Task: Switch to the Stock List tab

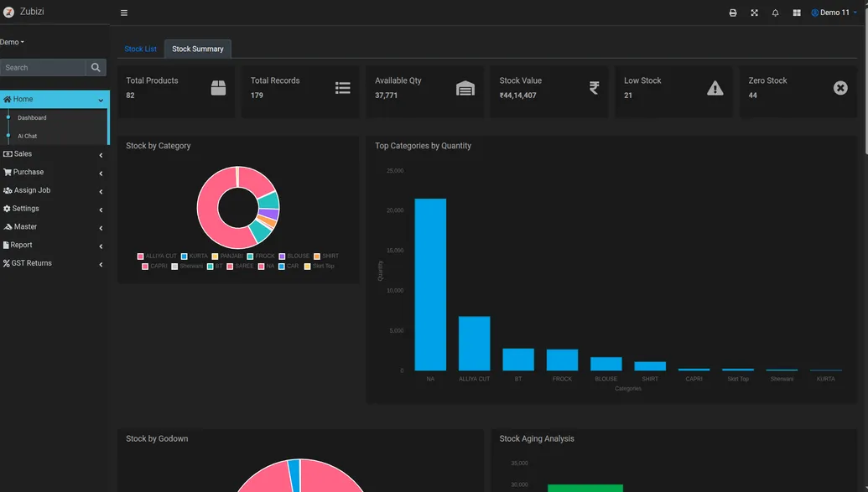Action: pyautogui.click(x=140, y=49)
